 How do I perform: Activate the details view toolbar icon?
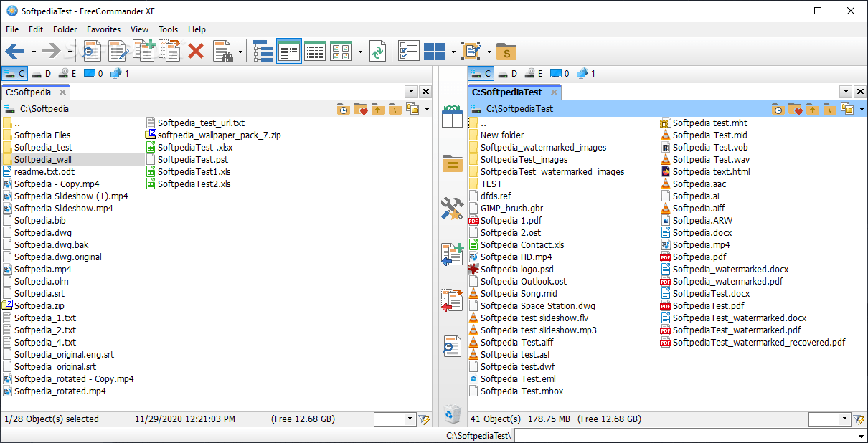tap(314, 51)
